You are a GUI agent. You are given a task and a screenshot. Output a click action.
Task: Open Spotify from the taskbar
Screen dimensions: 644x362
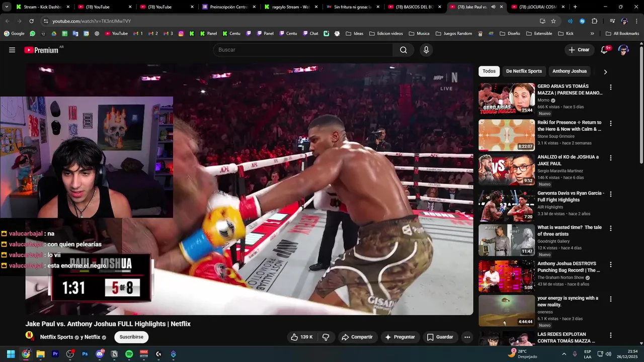129,354
